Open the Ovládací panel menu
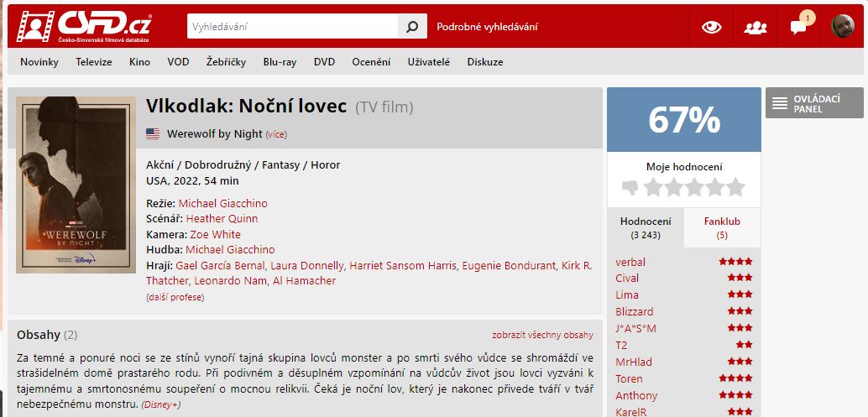The height and width of the screenshot is (417, 868). point(814,103)
